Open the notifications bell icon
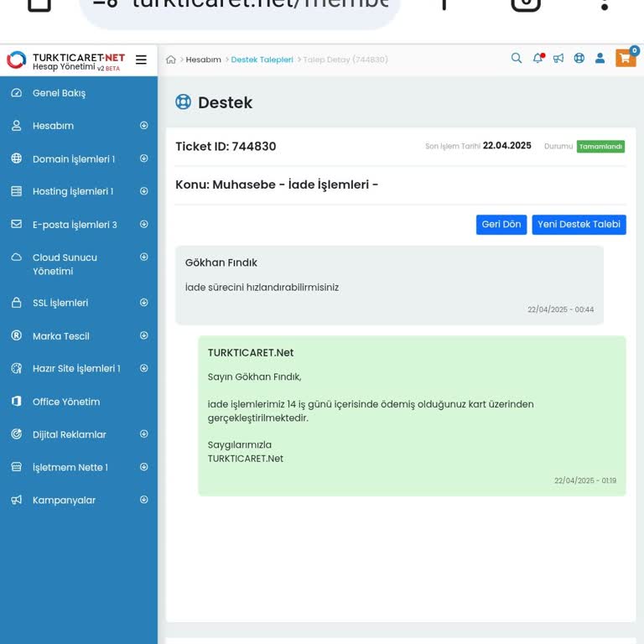 pos(538,59)
